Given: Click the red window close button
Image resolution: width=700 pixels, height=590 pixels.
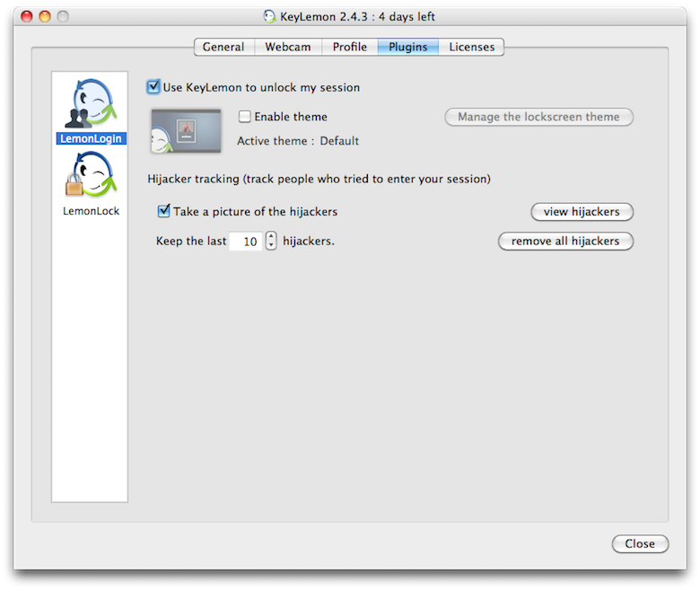Looking at the screenshot, I should pyautogui.click(x=27, y=16).
